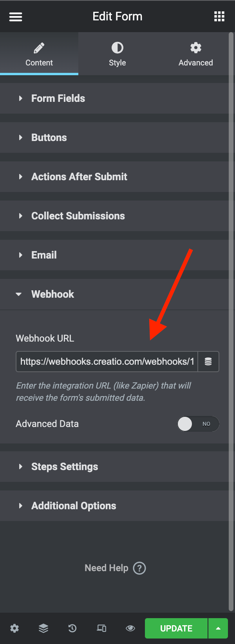This screenshot has width=235, height=644.
Task: Toggle the Advanced Data switch
Action: point(198,424)
